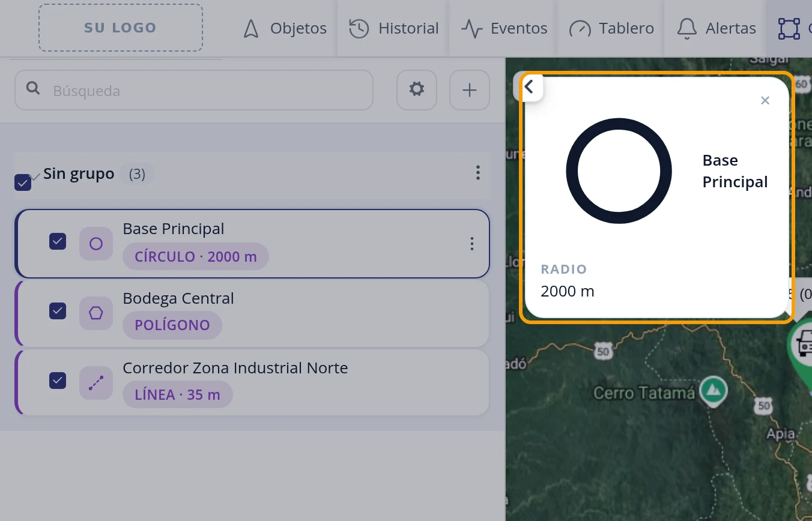Click the line shape icon for Corredor Zona Industrial Norte
The image size is (812, 521).
96,383
